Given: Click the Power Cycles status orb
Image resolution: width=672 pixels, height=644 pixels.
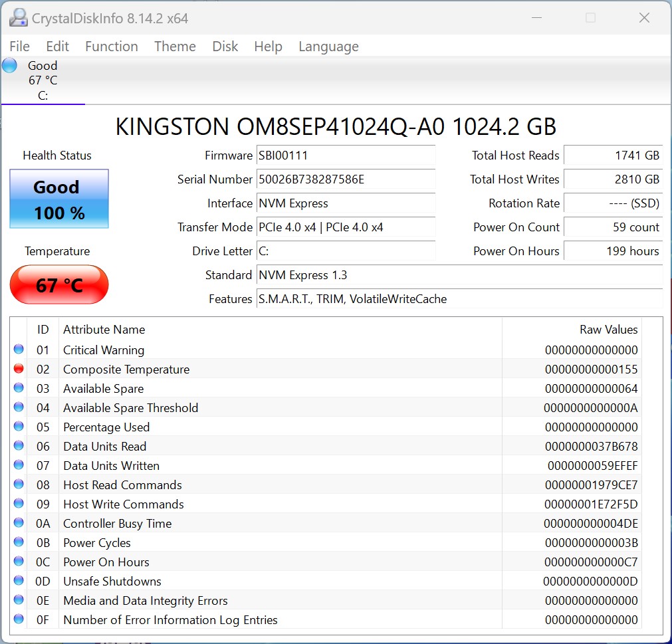Looking at the screenshot, I should [x=19, y=542].
